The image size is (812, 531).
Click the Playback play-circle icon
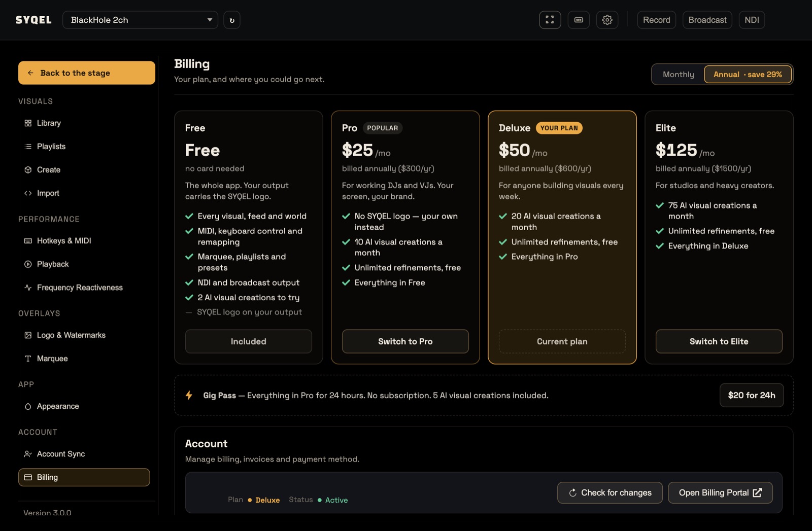(x=28, y=264)
